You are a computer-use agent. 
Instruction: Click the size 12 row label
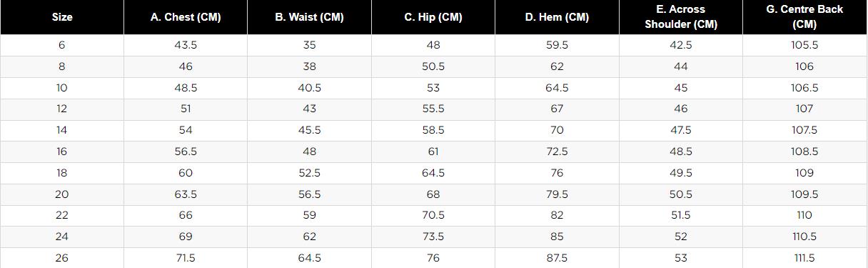[62, 109]
